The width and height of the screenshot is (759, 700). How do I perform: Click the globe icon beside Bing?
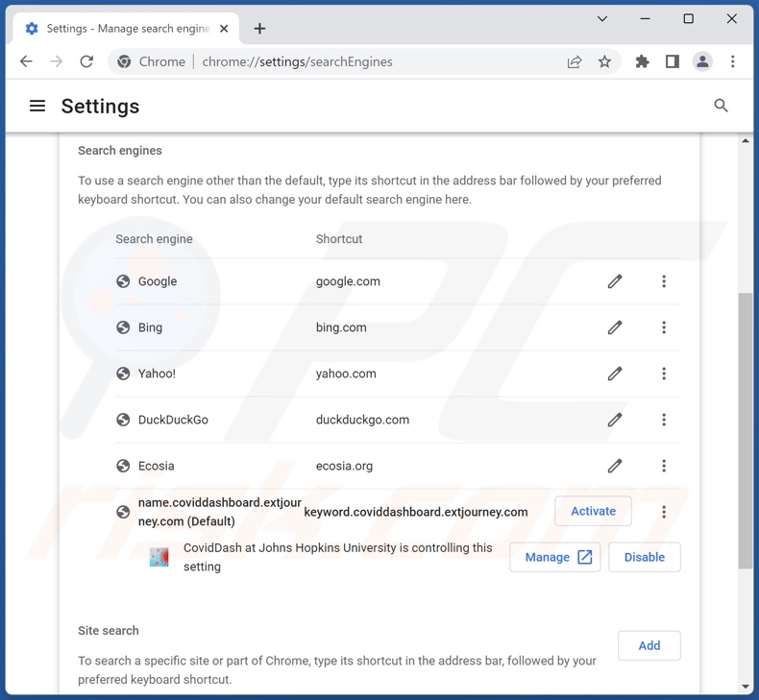[x=123, y=327]
